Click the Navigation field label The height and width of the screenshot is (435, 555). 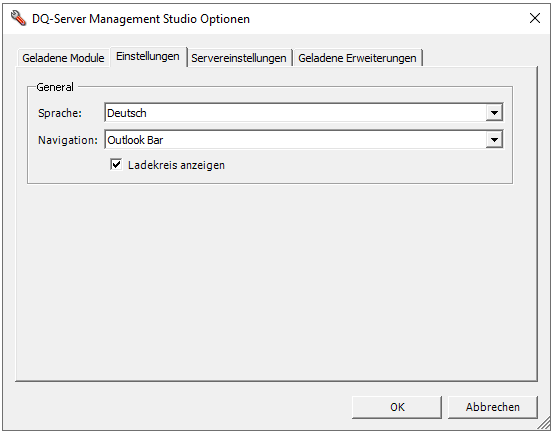tap(68, 140)
